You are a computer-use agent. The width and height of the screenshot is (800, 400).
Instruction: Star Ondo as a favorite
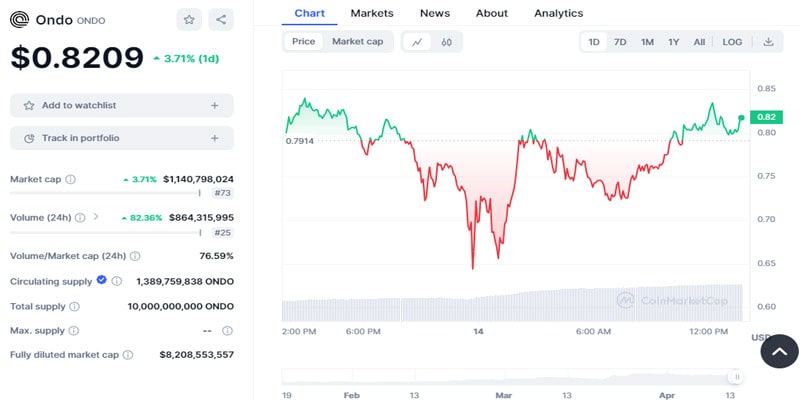click(x=189, y=20)
